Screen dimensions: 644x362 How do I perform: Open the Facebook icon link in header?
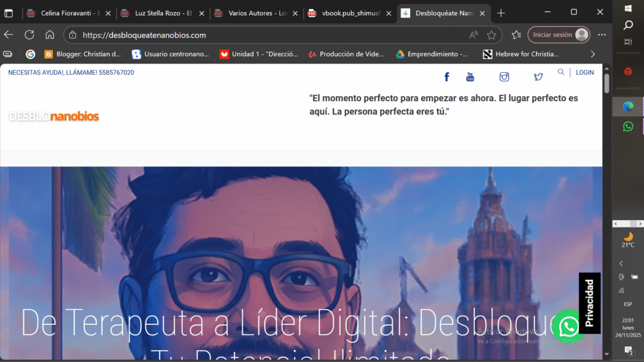click(447, 77)
